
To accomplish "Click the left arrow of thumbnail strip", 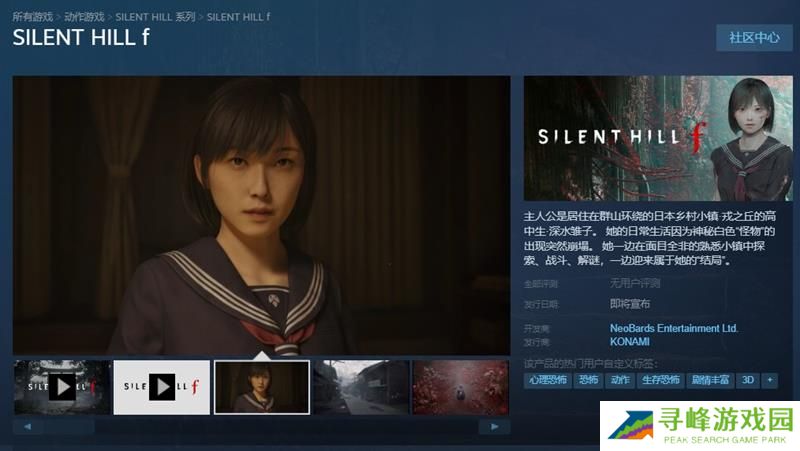I will (x=28, y=427).
